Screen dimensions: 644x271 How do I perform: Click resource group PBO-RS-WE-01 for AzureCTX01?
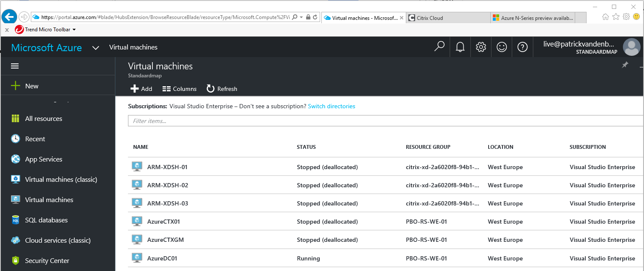[x=427, y=222]
